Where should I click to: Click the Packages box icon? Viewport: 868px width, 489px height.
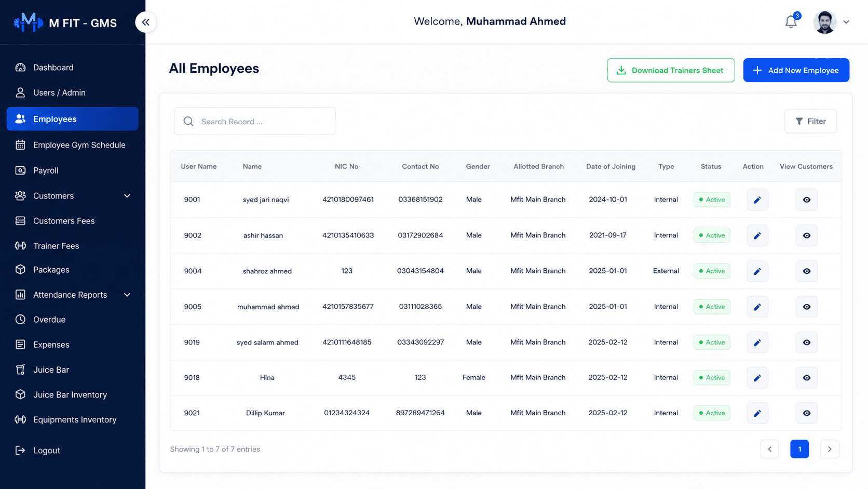(x=20, y=270)
